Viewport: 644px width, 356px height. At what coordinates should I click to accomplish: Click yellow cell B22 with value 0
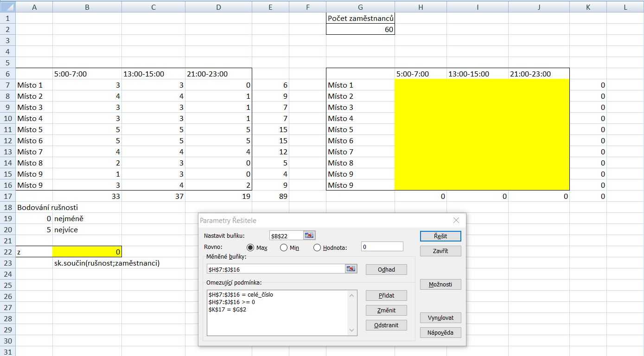[87, 252]
